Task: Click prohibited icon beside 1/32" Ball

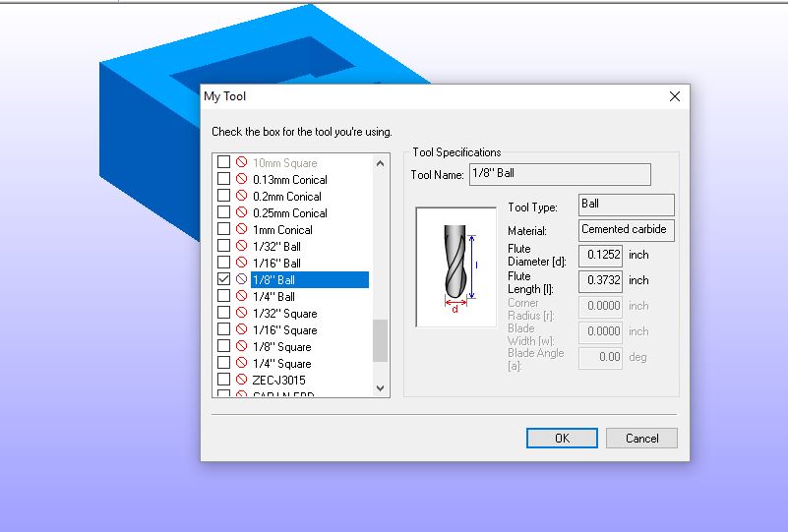Action: click(x=242, y=246)
